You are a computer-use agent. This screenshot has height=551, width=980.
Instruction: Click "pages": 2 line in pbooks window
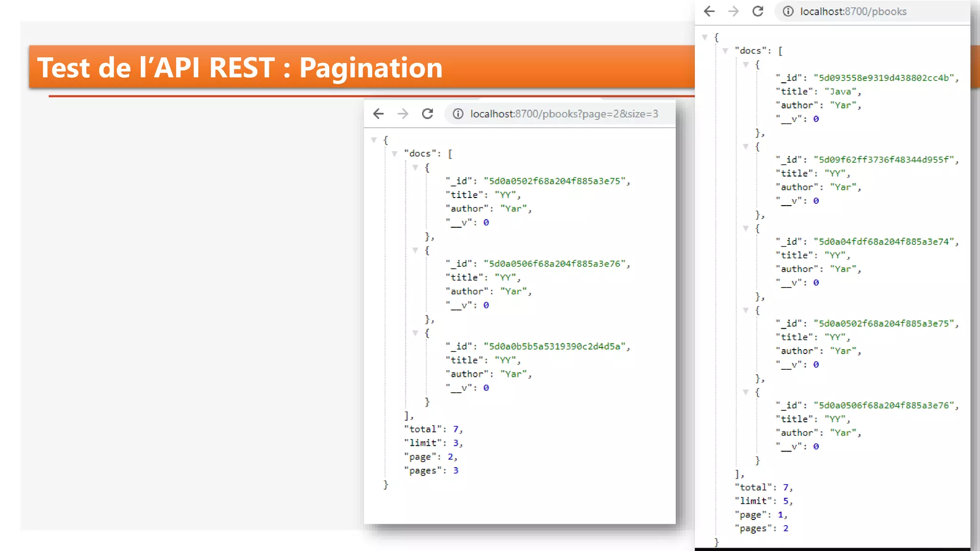click(x=761, y=529)
